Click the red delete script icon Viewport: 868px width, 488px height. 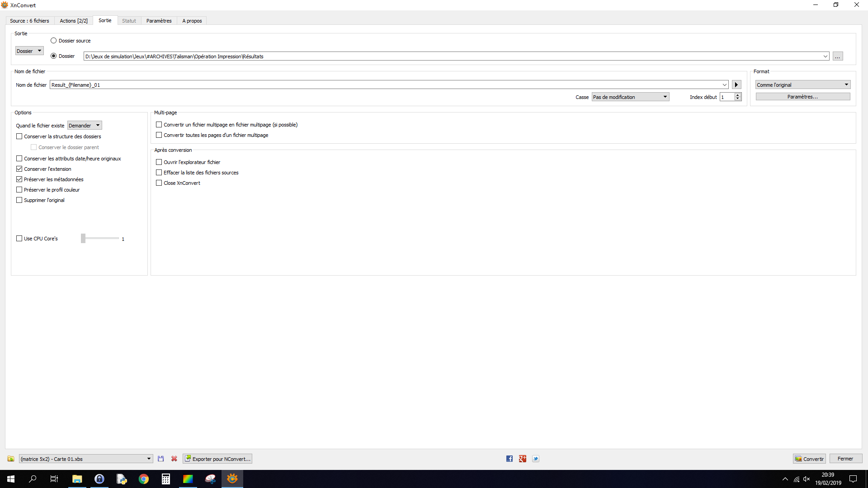[174, 459]
